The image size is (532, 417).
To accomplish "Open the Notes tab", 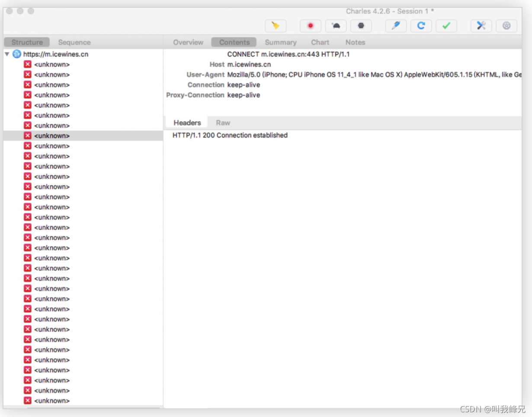I will [355, 42].
